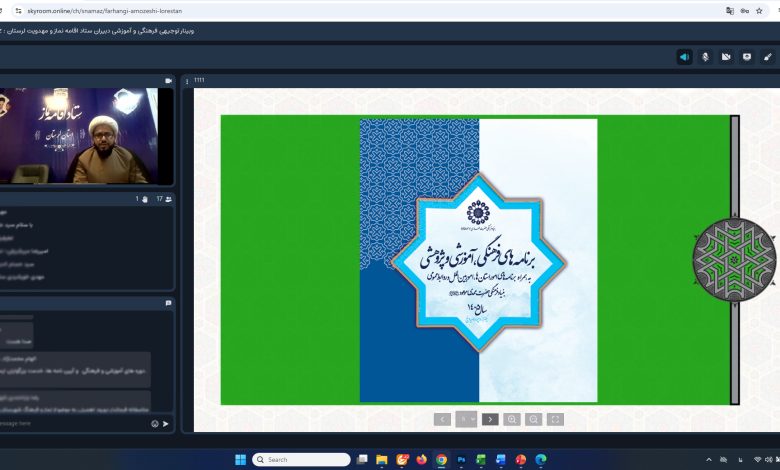Start screen sharing from toolbar
The image size is (780, 470).
point(747,57)
